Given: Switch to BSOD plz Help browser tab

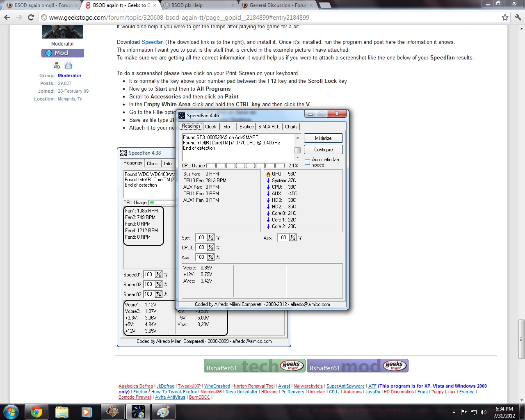Looking at the screenshot, I should (x=199, y=5).
